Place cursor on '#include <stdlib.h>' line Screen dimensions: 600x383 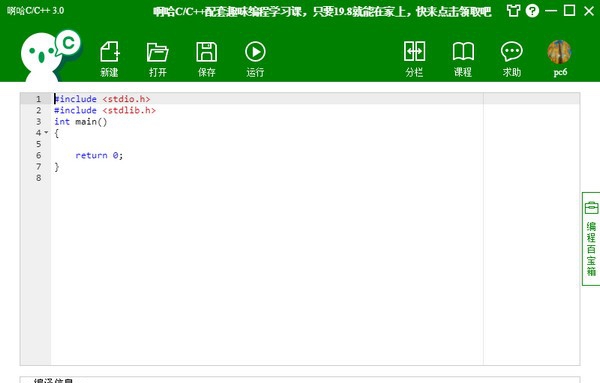click(x=105, y=110)
